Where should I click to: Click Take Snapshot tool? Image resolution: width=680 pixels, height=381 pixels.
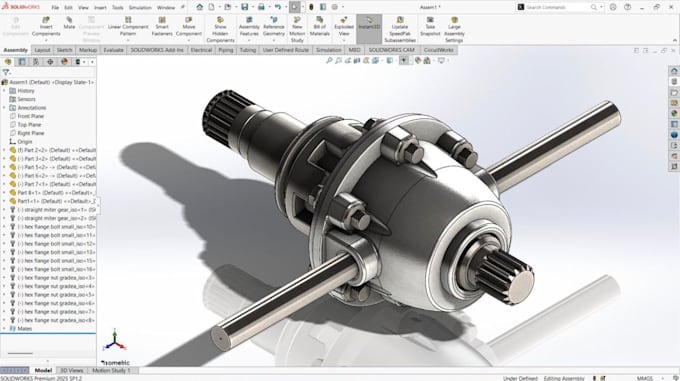point(430,26)
